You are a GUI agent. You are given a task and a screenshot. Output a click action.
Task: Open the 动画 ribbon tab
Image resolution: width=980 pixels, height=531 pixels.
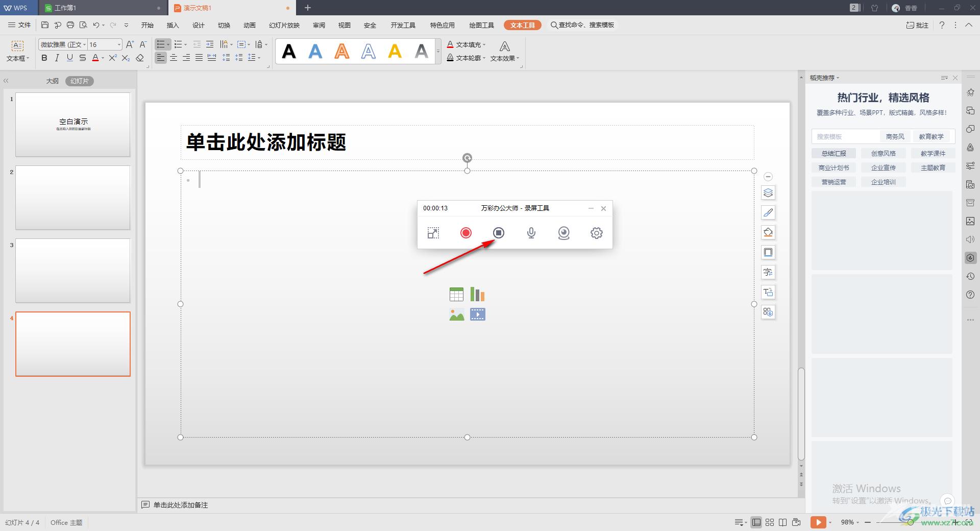pyautogui.click(x=250, y=25)
